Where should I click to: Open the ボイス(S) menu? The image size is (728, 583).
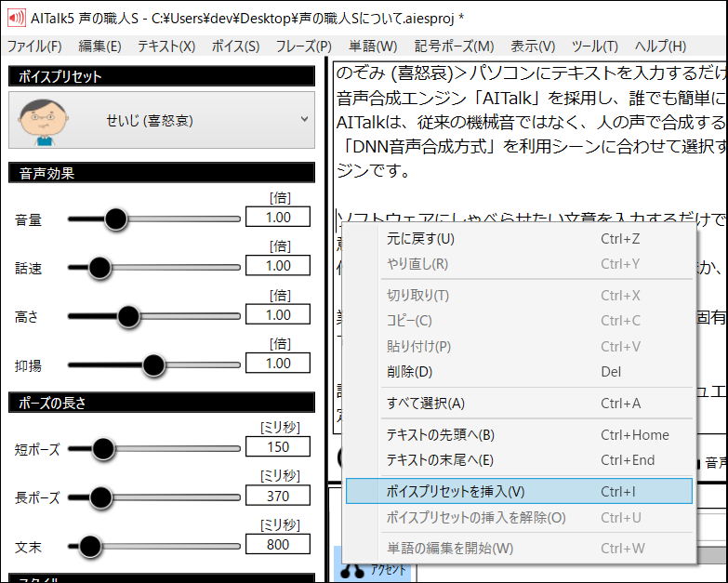point(235,46)
